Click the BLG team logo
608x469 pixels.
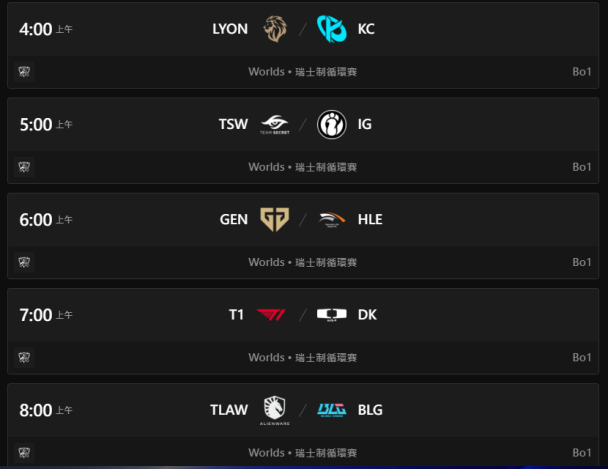coord(332,410)
